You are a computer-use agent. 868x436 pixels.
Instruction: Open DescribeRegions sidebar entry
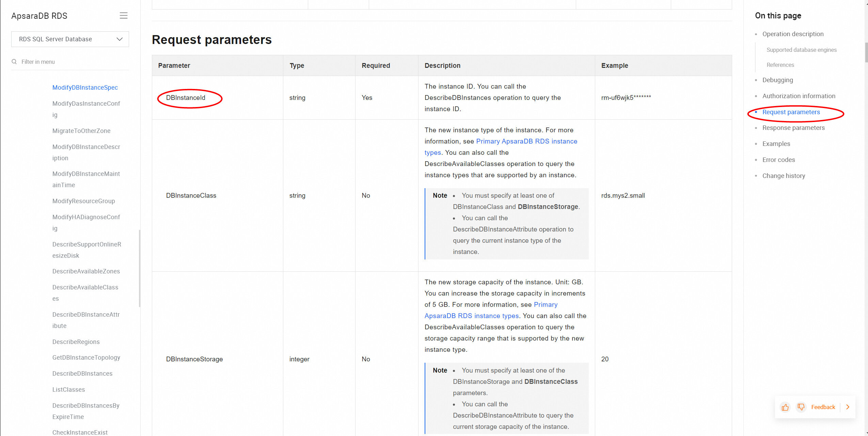tap(76, 342)
